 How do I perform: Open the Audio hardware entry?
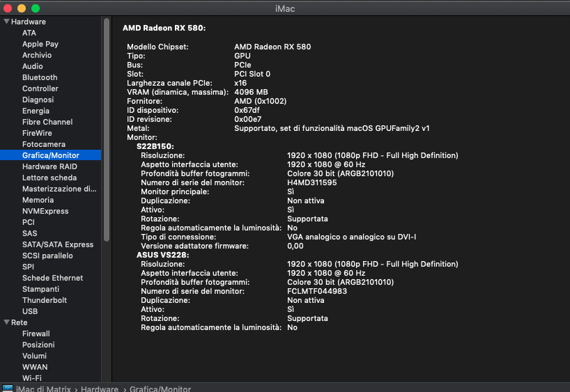pyautogui.click(x=32, y=66)
